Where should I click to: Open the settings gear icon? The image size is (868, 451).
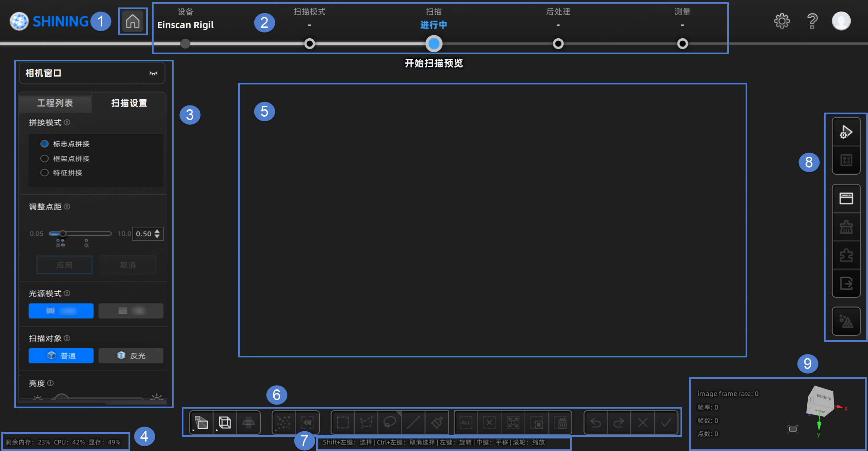(782, 21)
